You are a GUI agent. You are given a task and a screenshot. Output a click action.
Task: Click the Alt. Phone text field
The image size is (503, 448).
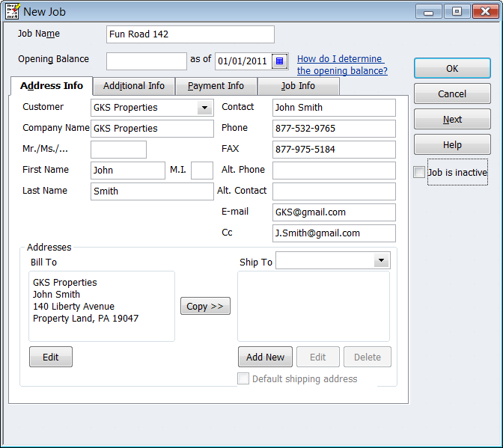point(334,171)
